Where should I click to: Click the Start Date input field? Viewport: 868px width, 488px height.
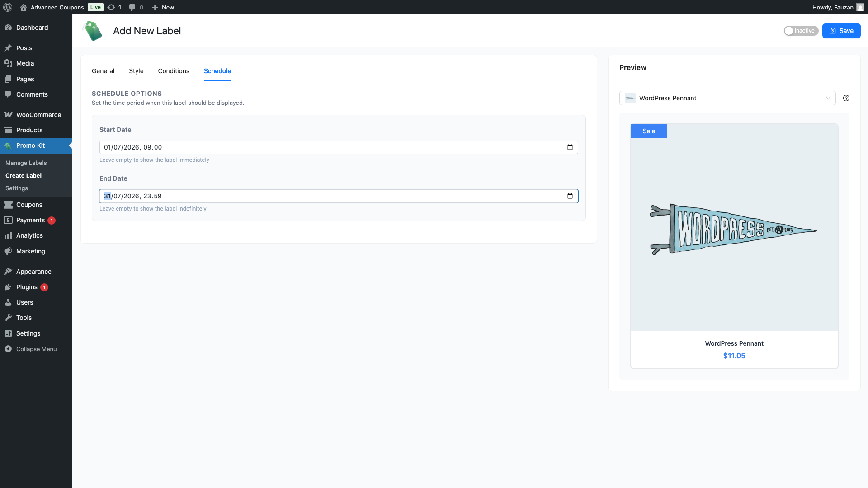click(316, 147)
